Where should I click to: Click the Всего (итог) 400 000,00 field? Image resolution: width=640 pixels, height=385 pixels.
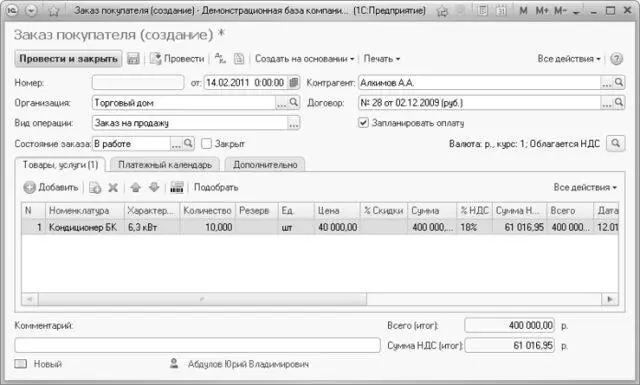coord(510,325)
